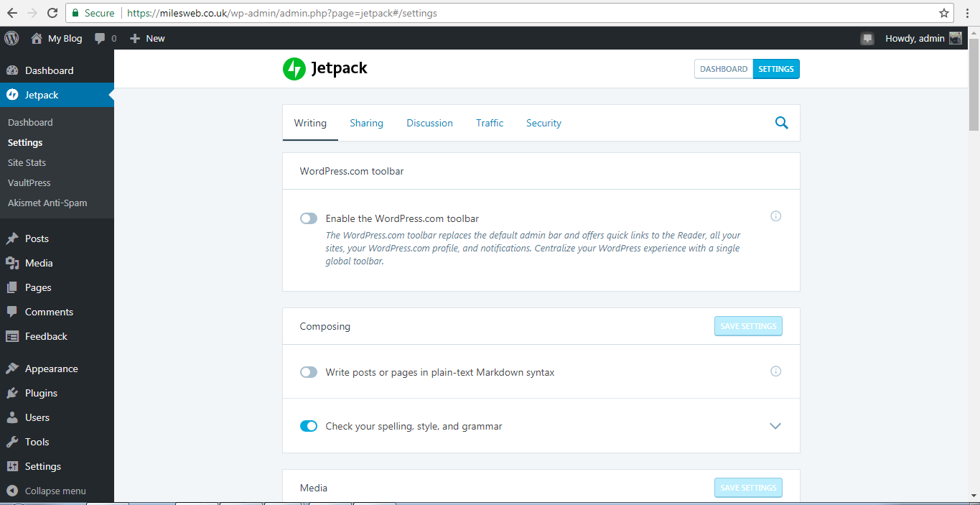Show info for WordPress.com toolbar option

[x=775, y=216]
